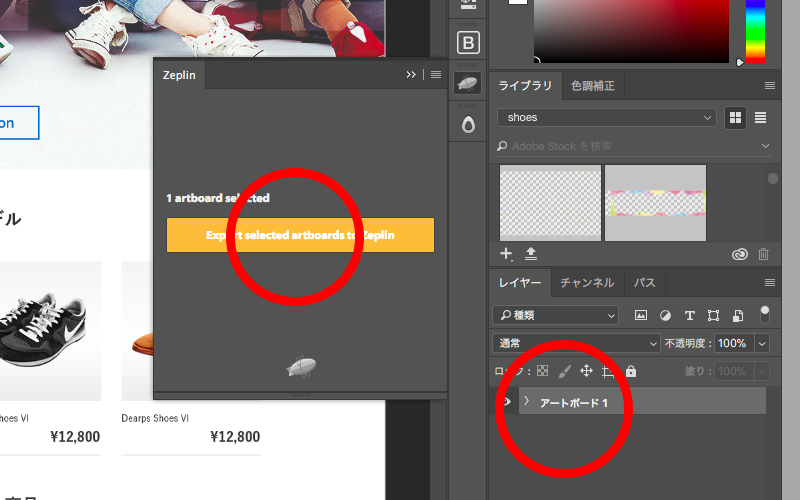The width and height of the screenshot is (800, 500).
Task: Click the B panel icon in the dock
Action: point(467,43)
